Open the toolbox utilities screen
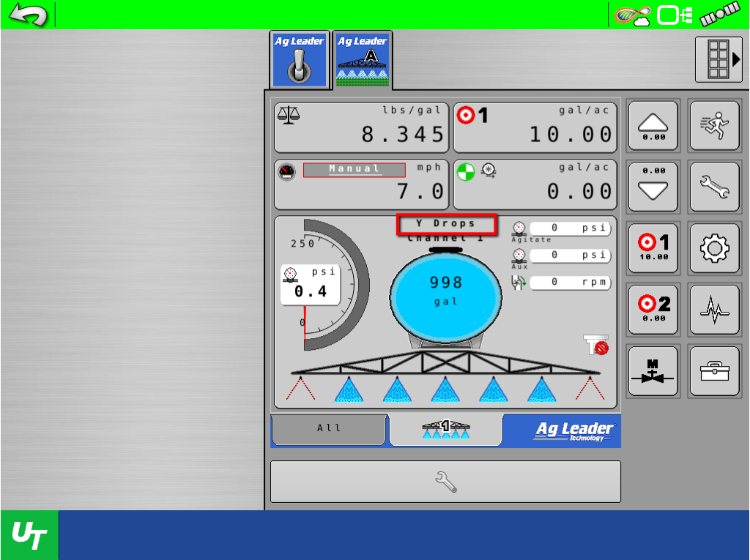Viewport: 750px width, 560px height. [715, 370]
